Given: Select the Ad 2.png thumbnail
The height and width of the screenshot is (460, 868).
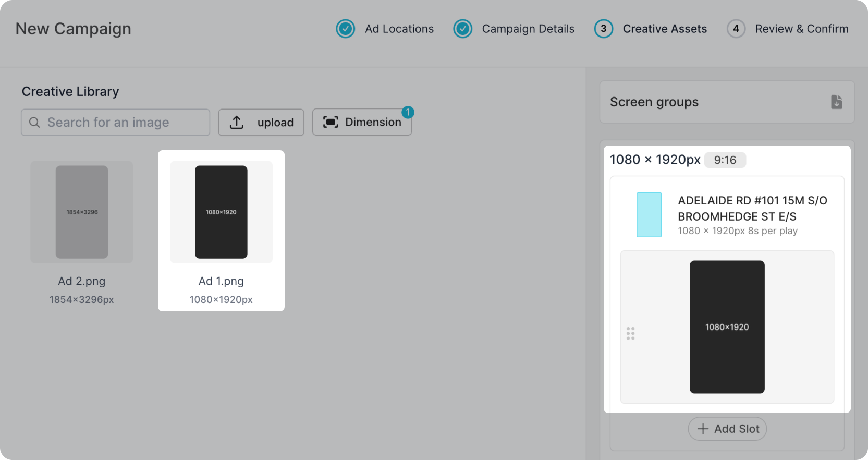Looking at the screenshot, I should click(x=82, y=212).
